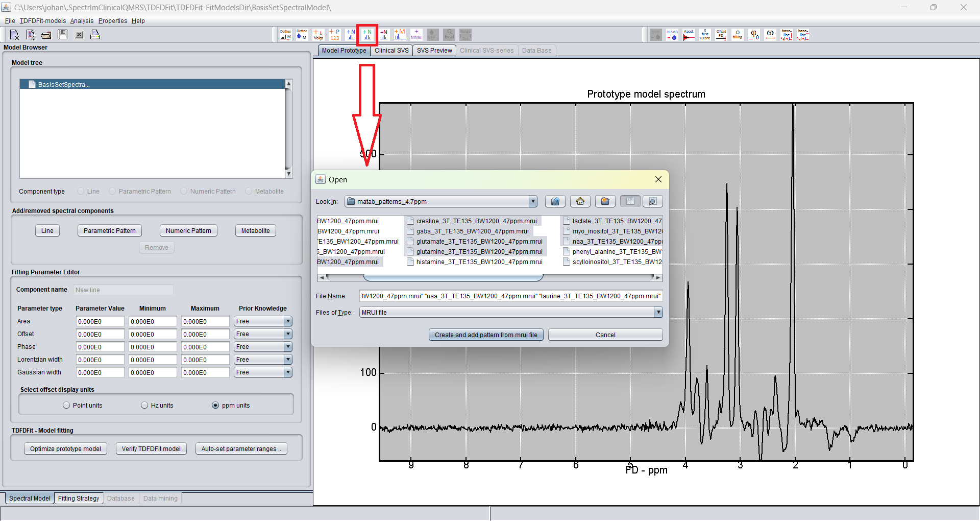980x521 pixels.
Task: Click the Define M water-drop icon
Action: [302, 34]
